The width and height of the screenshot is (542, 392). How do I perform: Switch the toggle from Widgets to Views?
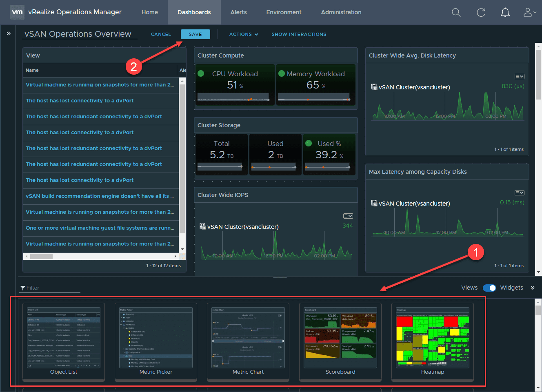pos(489,288)
